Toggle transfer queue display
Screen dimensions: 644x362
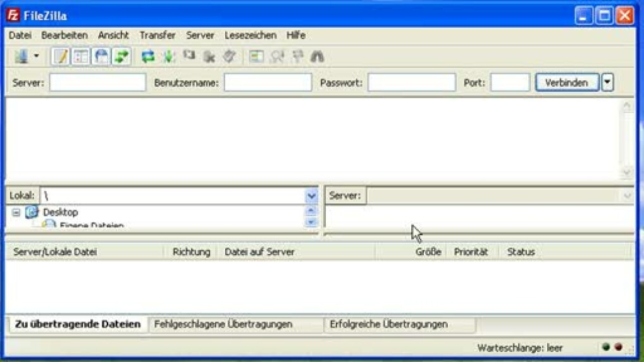click(x=121, y=57)
